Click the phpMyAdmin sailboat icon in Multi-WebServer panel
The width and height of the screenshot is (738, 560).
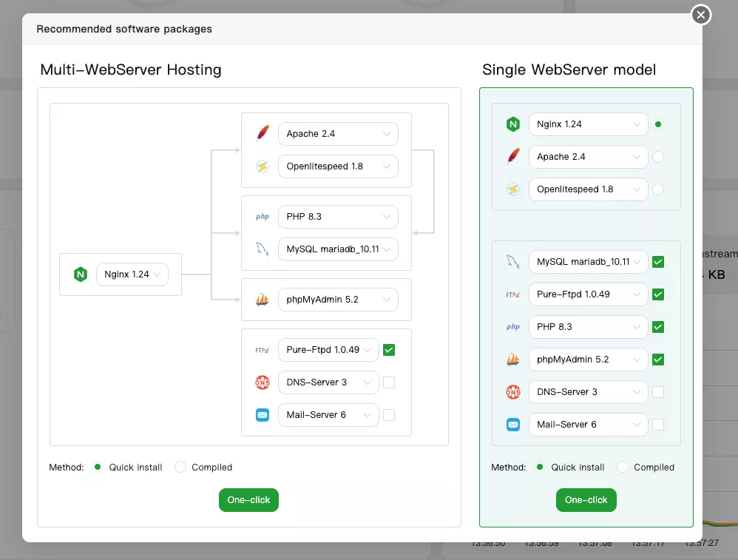(262, 300)
